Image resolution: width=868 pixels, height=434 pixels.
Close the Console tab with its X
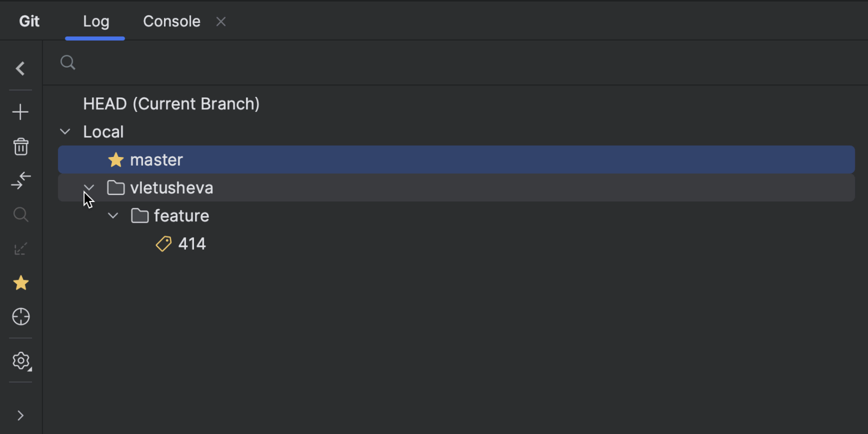pos(220,21)
